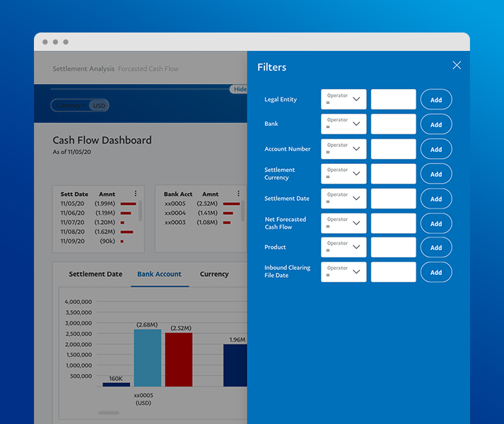Click the Net Forecasted Cash Flow value field
The width and height of the screenshot is (504, 424).
tap(393, 223)
